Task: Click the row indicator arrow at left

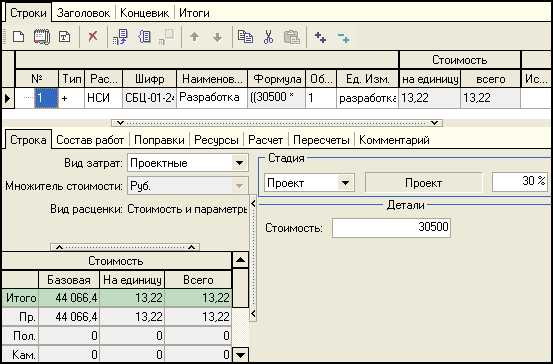Action: (8, 98)
